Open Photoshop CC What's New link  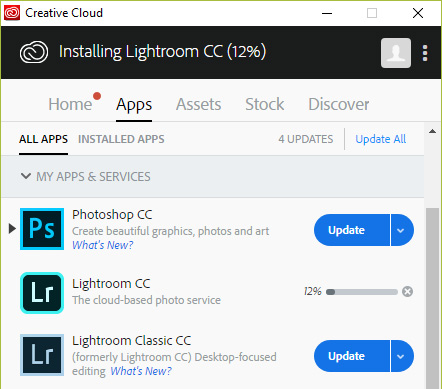click(103, 245)
